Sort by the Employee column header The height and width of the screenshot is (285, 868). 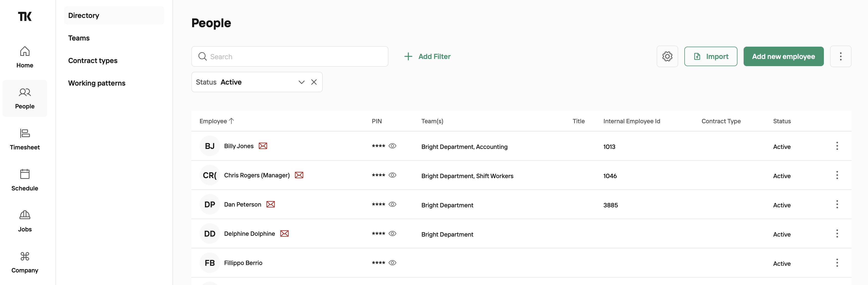pos(216,121)
